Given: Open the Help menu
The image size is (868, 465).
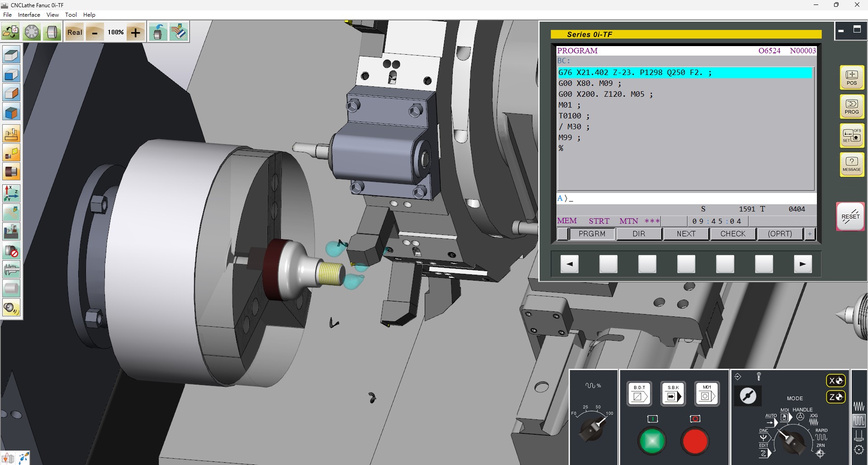Looking at the screenshot, I should (89, 15).
